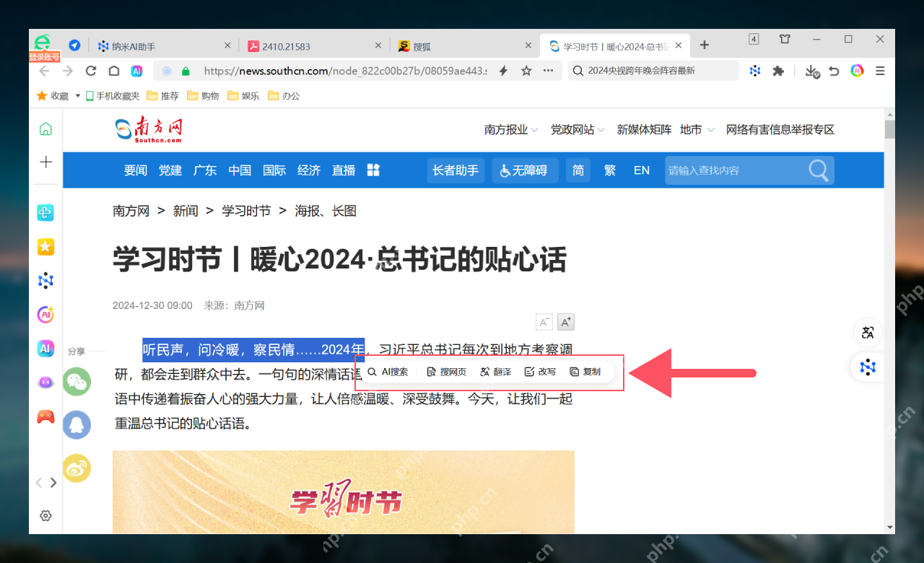The image size is (924, 563).
Task: Switch to traditional Chinese 繁
Action: [610, 170]
